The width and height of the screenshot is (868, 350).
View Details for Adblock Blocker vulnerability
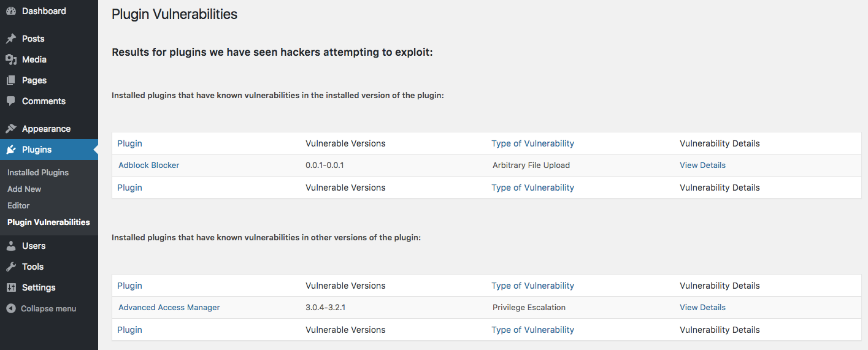(702, 165)
